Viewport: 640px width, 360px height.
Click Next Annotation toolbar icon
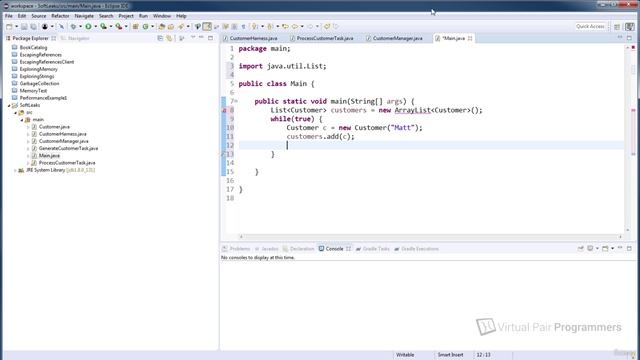point(255,27)
